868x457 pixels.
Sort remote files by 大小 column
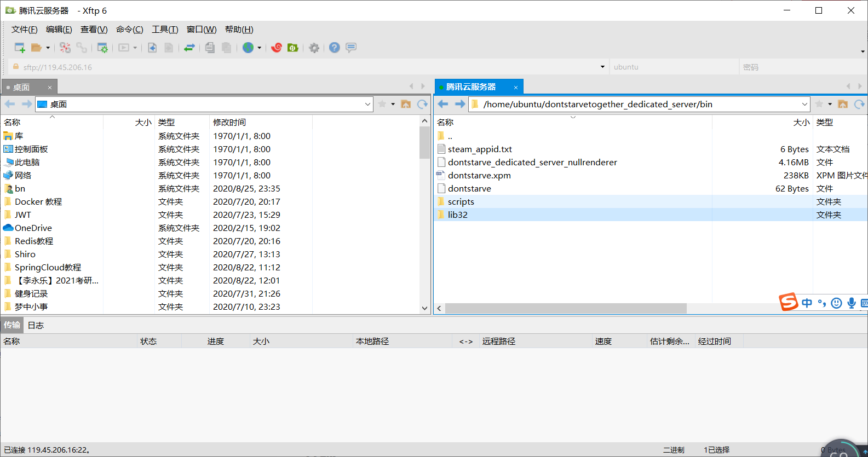coord(762,122)
